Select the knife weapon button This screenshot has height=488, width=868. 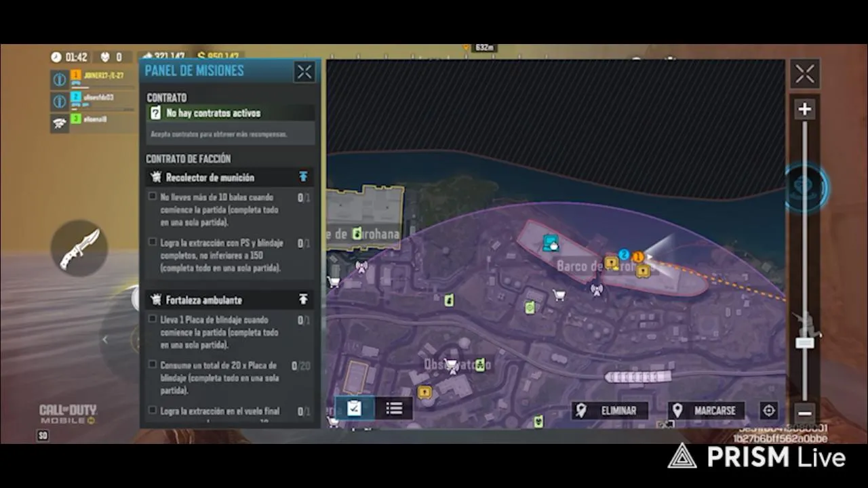[x=79, y=249]
